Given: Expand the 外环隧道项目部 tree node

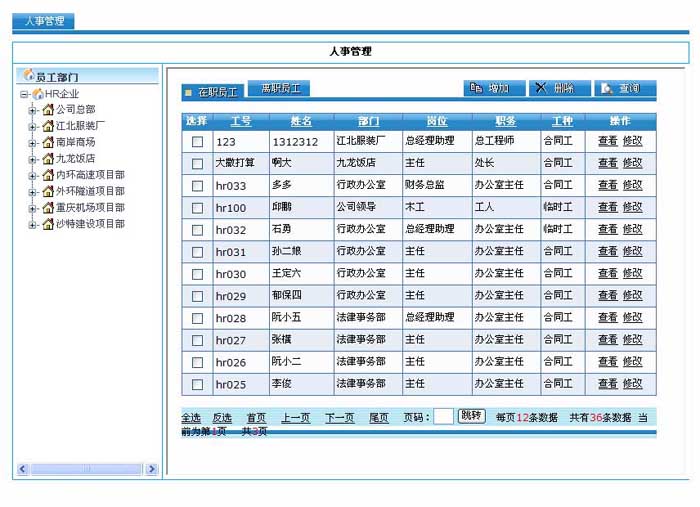Looking at the screenshot, I should pos(33,192).
